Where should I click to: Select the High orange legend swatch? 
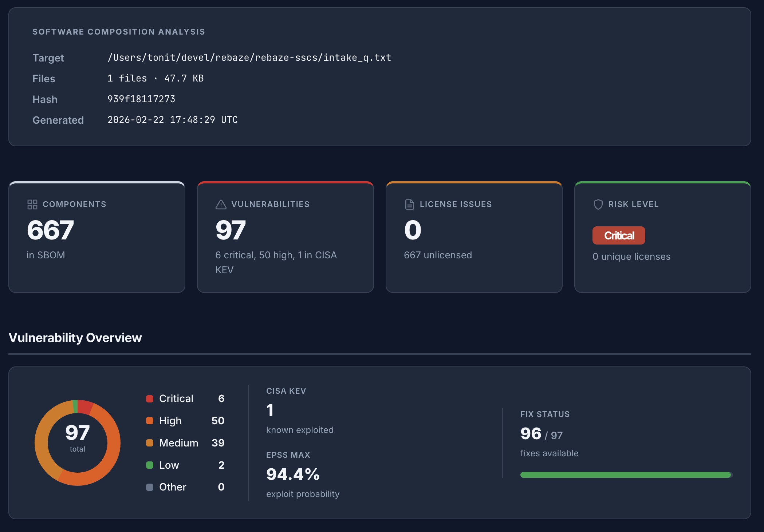[150, 421]
